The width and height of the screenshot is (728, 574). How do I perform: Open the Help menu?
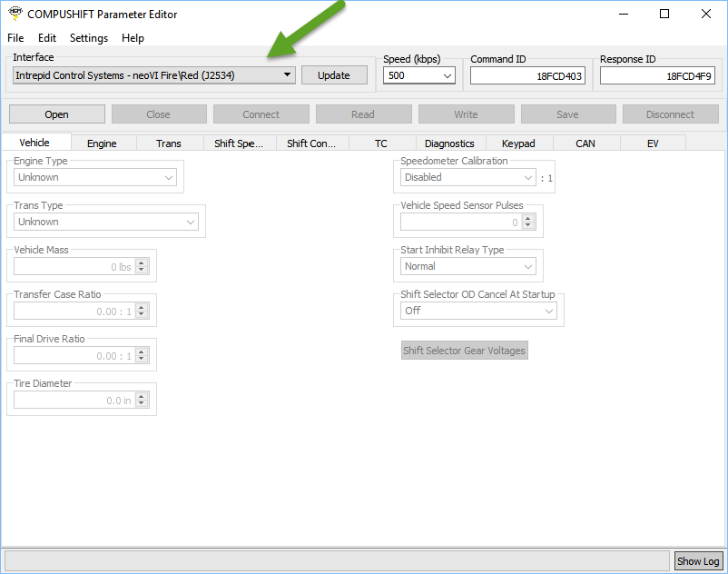(x=133, y=38)
